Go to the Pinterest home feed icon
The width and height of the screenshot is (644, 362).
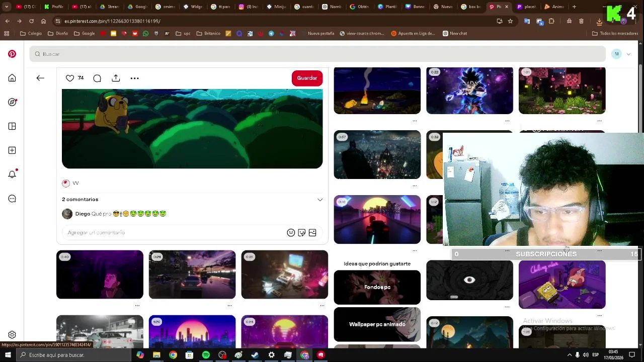(12, 78)
